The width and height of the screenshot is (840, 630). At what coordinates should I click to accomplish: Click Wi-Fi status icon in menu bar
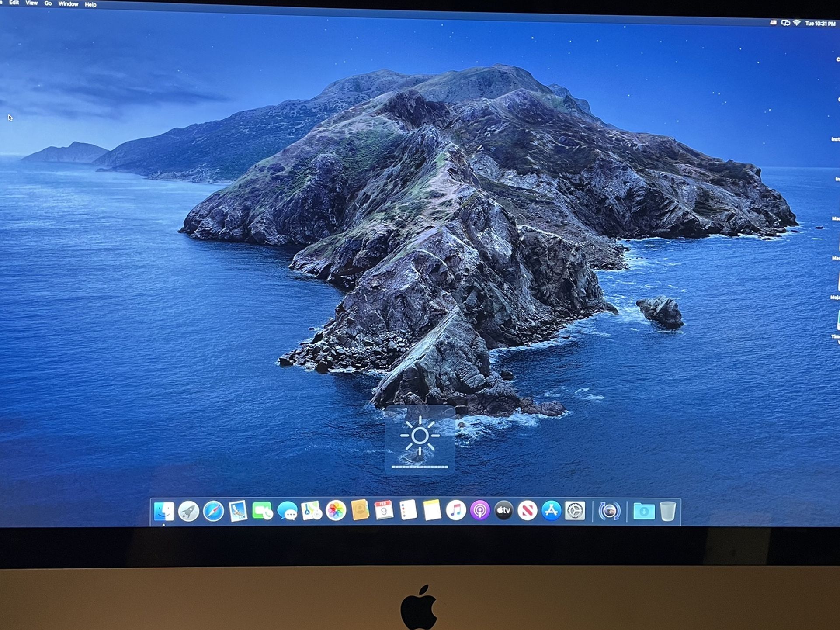pos(797,23)
